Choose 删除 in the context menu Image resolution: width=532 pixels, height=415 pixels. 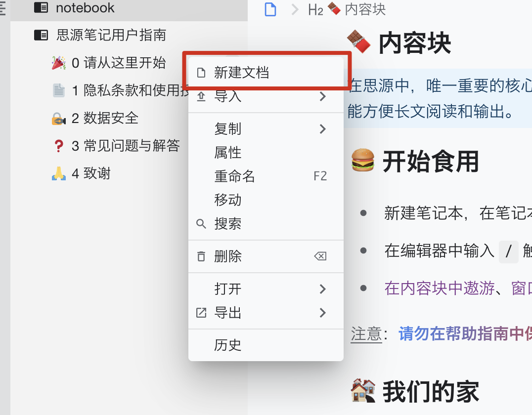[x=266, y=256]
